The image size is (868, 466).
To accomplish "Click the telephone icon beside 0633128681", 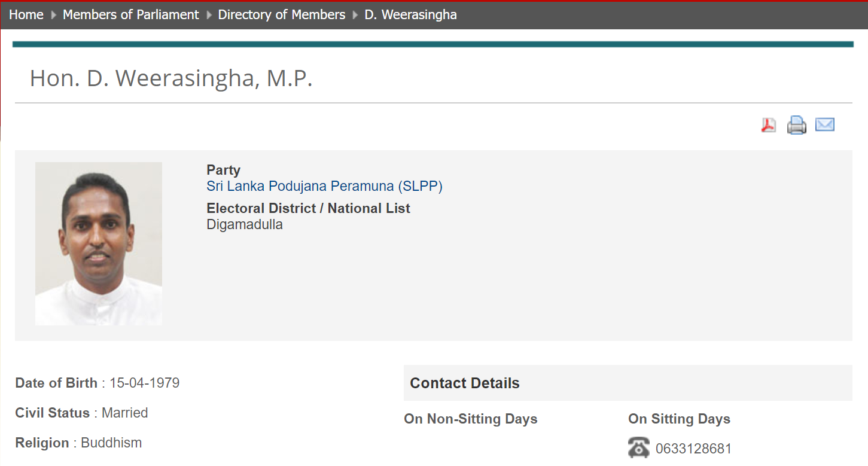I will click(x=639, y=448).
